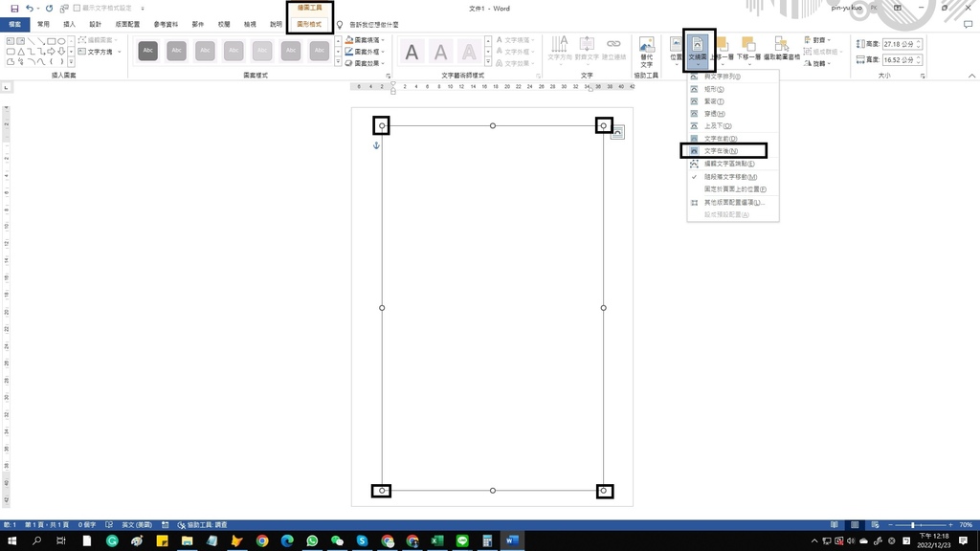Open the 位置 position dropdown
The height and width of the screenshot is (551, 980).
click(x=676, y=50)
